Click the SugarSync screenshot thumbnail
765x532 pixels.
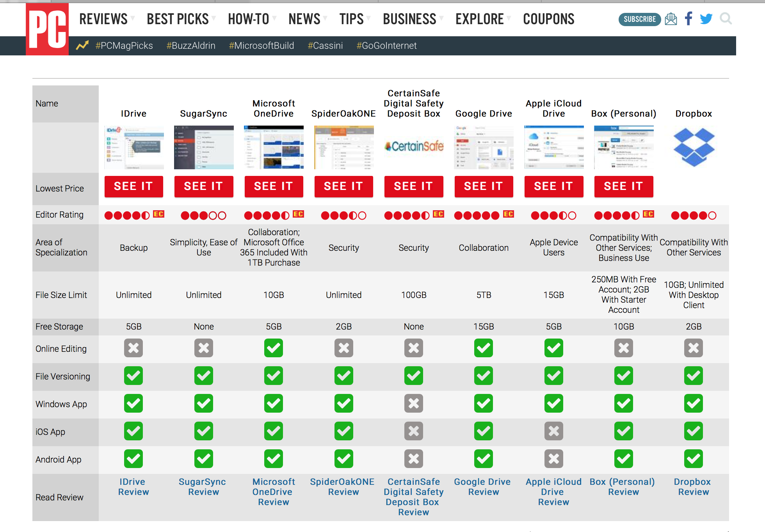(204, 147)
